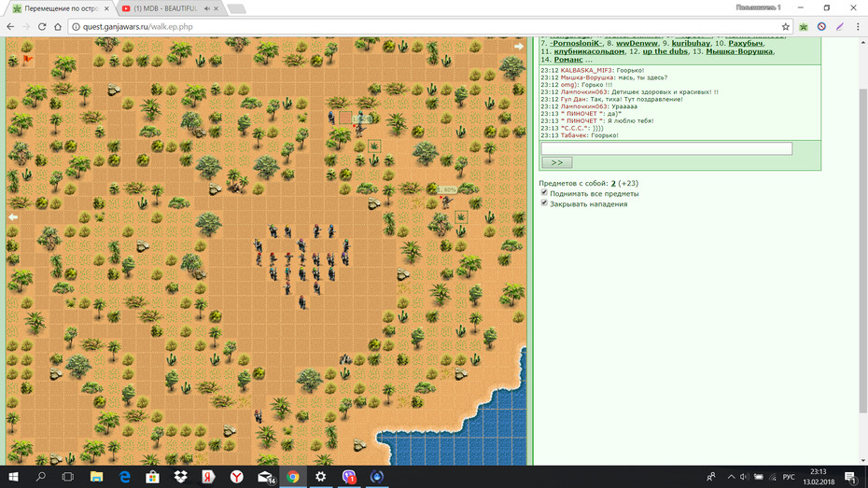Open the volume control in system tray
The width and height of the screenshot is (868, 488).
tap(745, 477)
